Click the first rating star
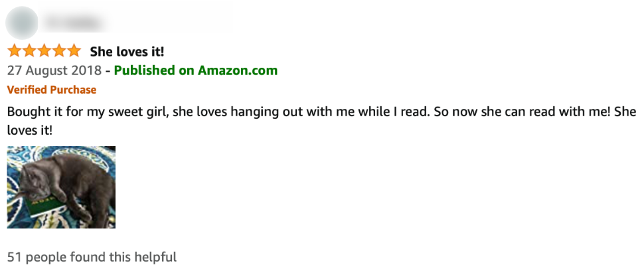This screenshot has height=271, width=644. 14,51
